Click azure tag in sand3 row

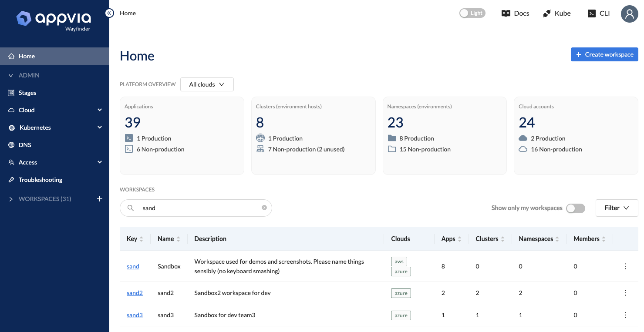(401, 315)
